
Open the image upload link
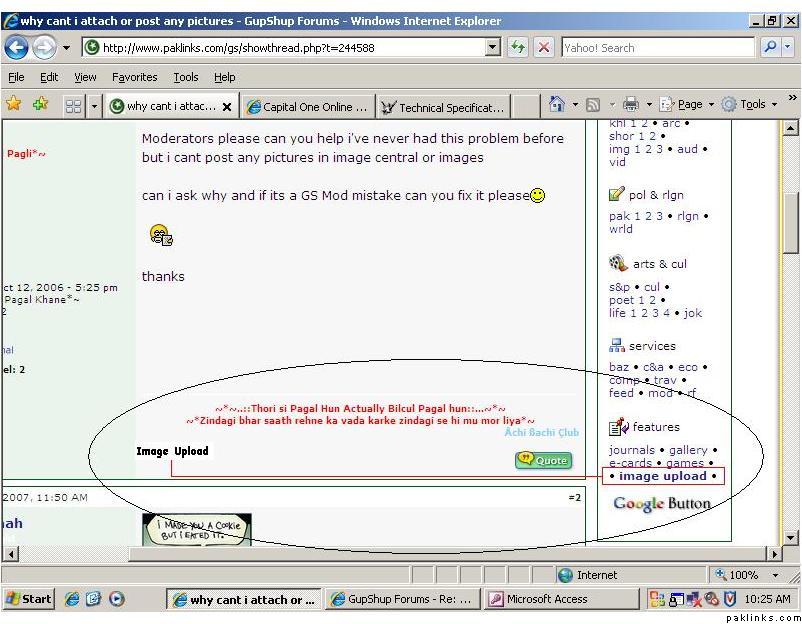pyautogui.click(x=663, y=476)
